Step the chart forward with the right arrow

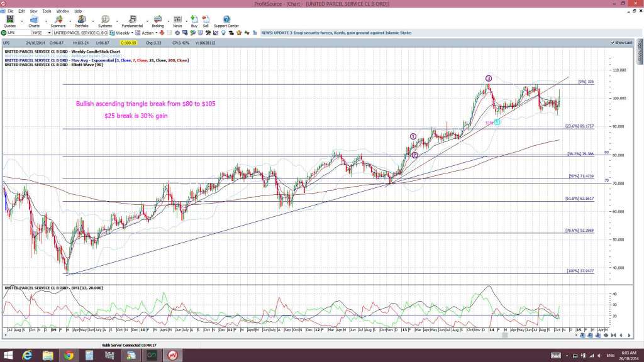629,336
